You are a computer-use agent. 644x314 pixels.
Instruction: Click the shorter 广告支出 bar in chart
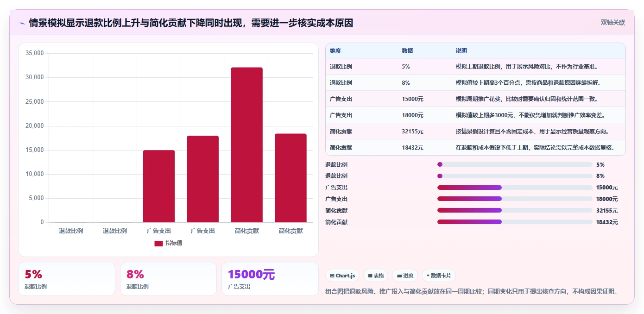159,186
